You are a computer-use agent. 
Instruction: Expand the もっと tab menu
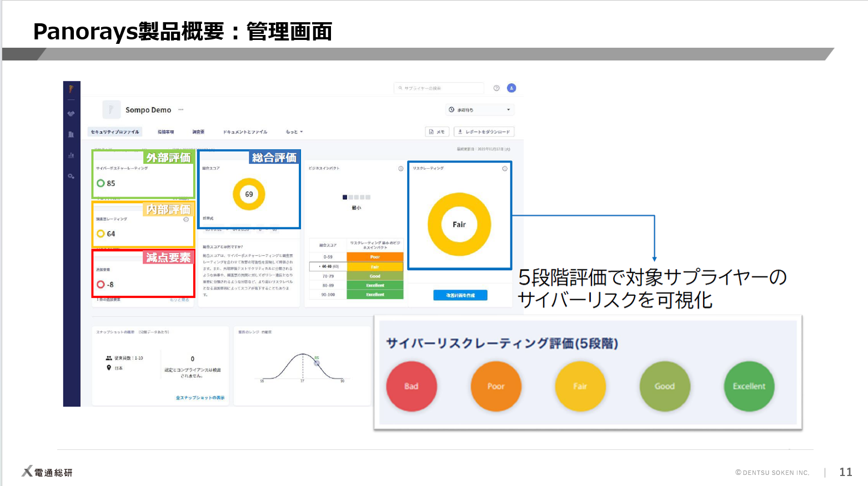pyautogui.click(x=293, y=131)
